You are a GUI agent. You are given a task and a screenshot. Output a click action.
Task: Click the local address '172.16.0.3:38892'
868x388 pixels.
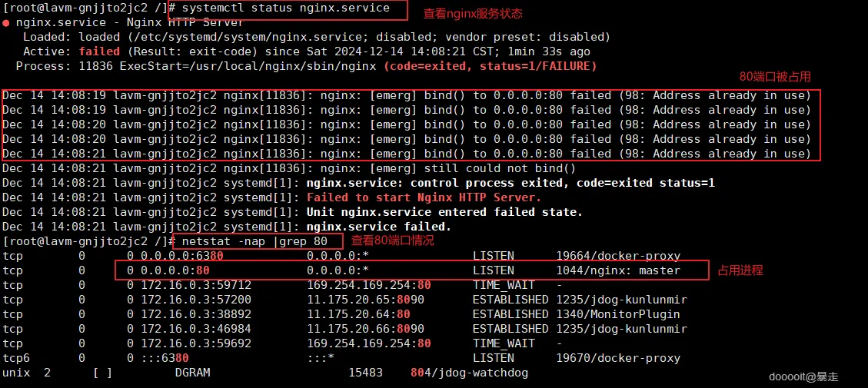[x=196, y=313]
